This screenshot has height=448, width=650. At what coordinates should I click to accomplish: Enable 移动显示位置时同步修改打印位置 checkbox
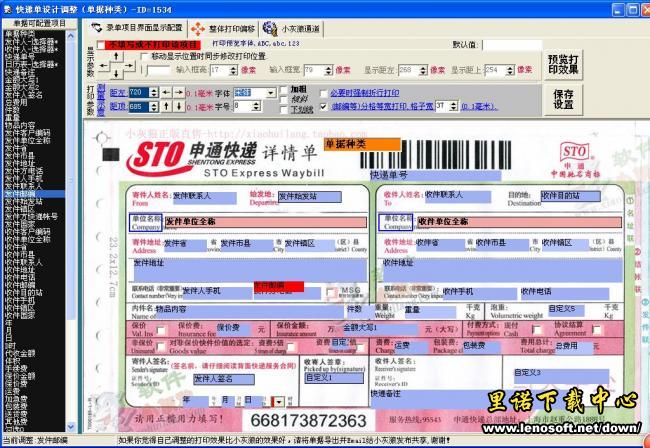coord(144,56)
